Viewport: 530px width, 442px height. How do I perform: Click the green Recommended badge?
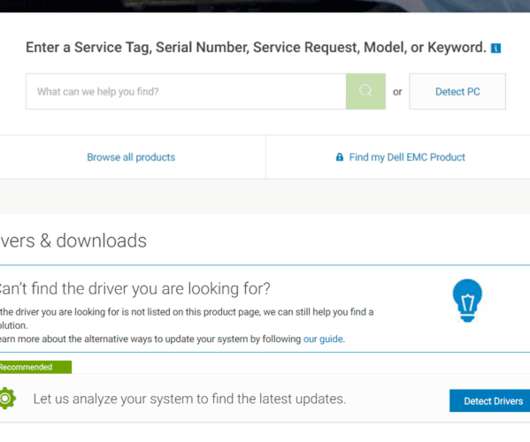35,367
